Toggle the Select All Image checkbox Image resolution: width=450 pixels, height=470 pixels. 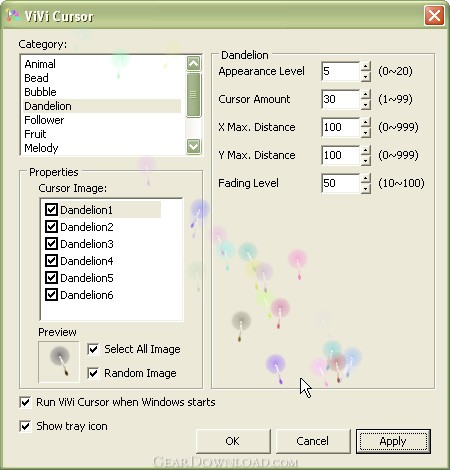coord(93,349)
